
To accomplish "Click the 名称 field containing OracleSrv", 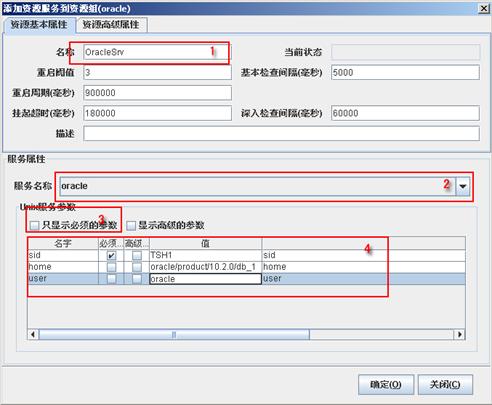I will pos(157,52).
